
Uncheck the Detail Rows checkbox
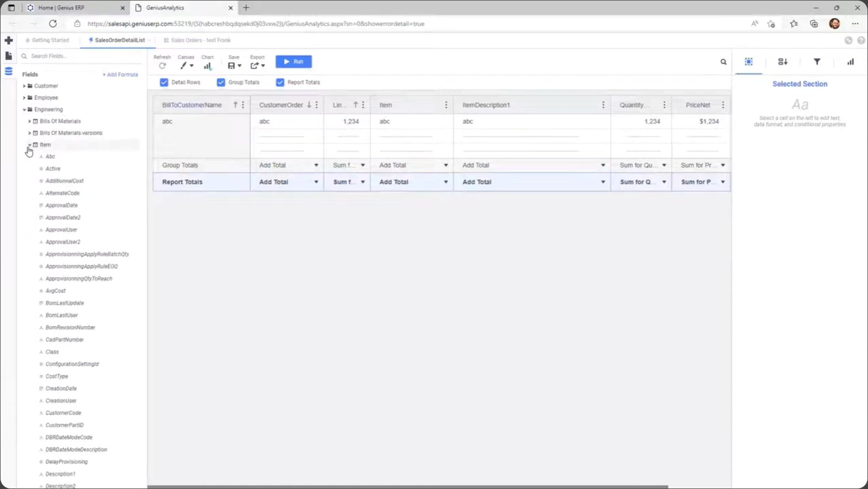(x=164, y=82)
